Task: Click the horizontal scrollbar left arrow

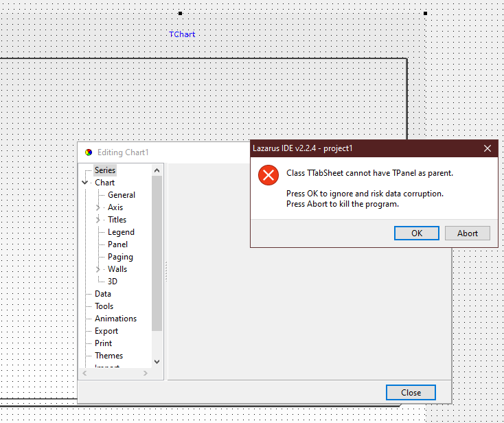Action: pyautogui.click(x=84, y=373)
